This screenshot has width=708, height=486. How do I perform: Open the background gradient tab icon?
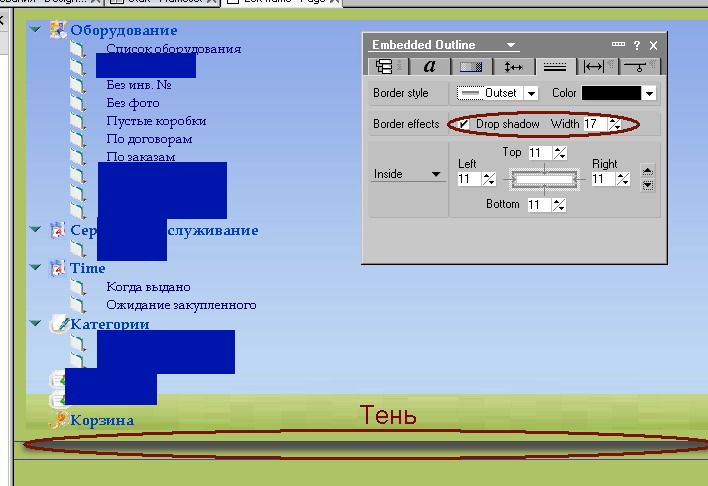(470, 67)
